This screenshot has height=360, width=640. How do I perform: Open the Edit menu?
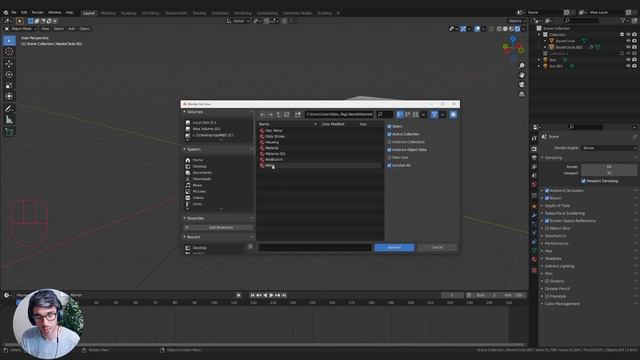[x=24, y=13]
